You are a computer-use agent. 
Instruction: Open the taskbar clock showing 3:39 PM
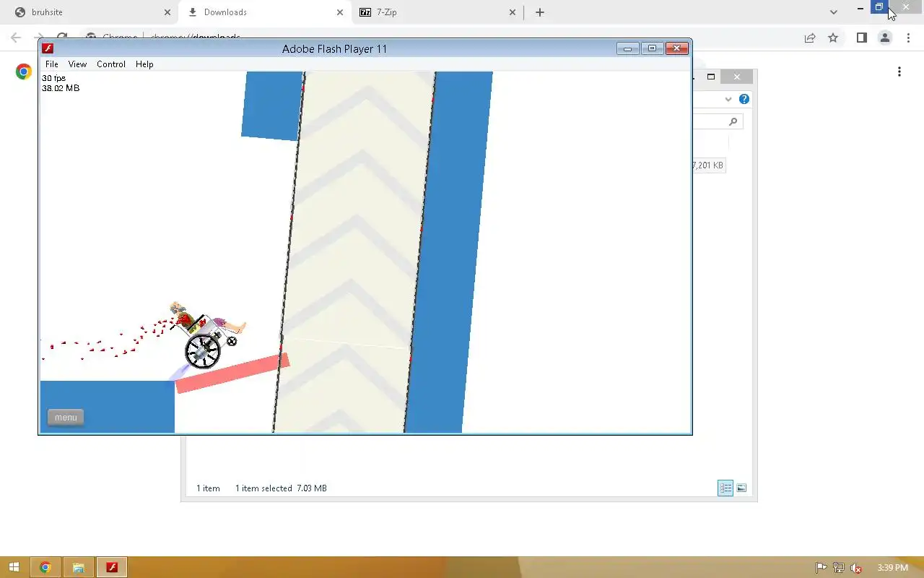pos(892,568)
